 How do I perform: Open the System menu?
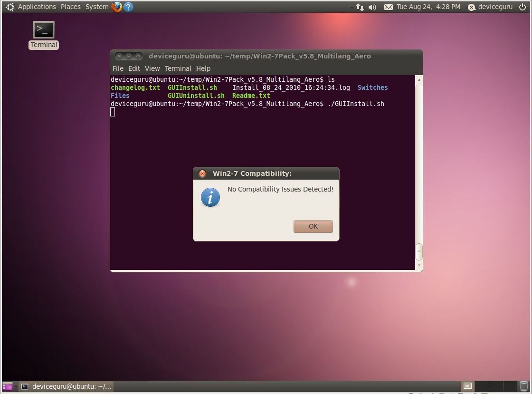(97, 7)
